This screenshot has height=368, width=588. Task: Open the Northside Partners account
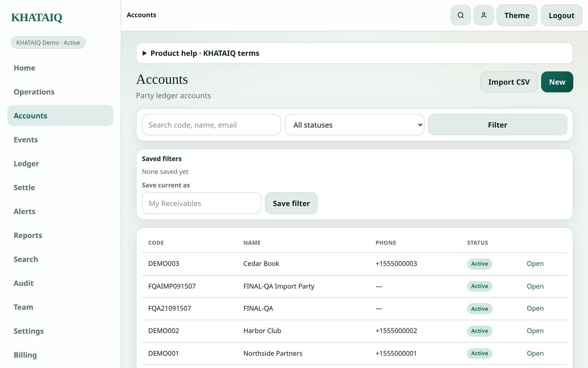point(535,353)
